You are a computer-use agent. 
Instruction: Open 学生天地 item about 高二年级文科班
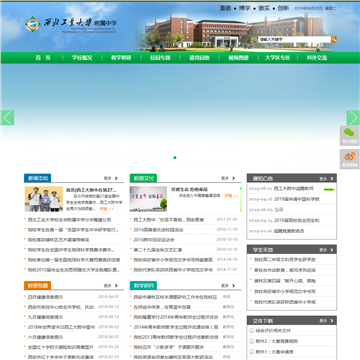(285, 260)
